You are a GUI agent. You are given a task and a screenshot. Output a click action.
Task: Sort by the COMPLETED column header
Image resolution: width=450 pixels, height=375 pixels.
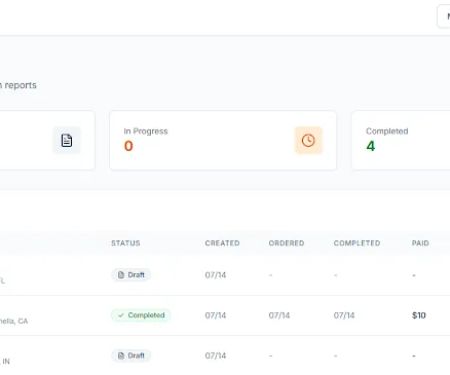(357, 243)
